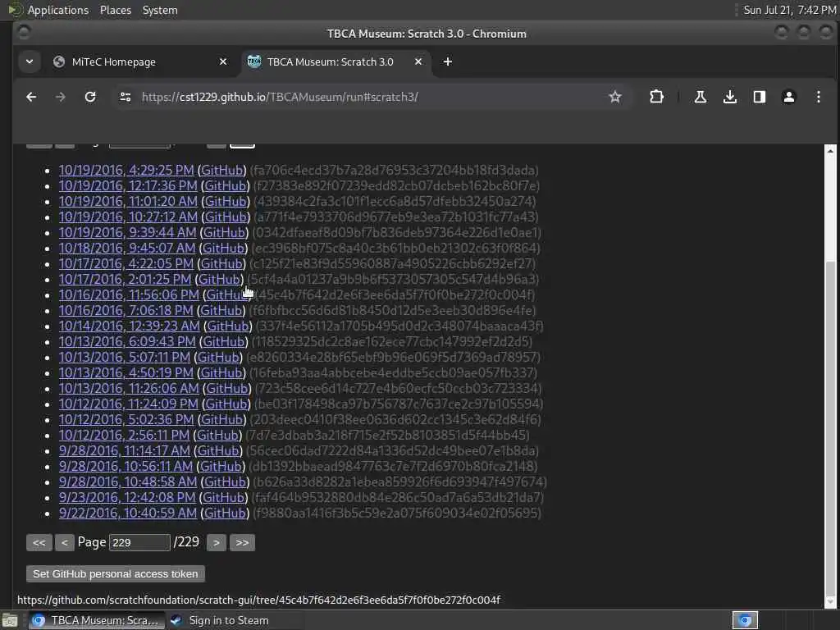Open the 9/28/2016, 11:14:17 AM build

[125, 450]
